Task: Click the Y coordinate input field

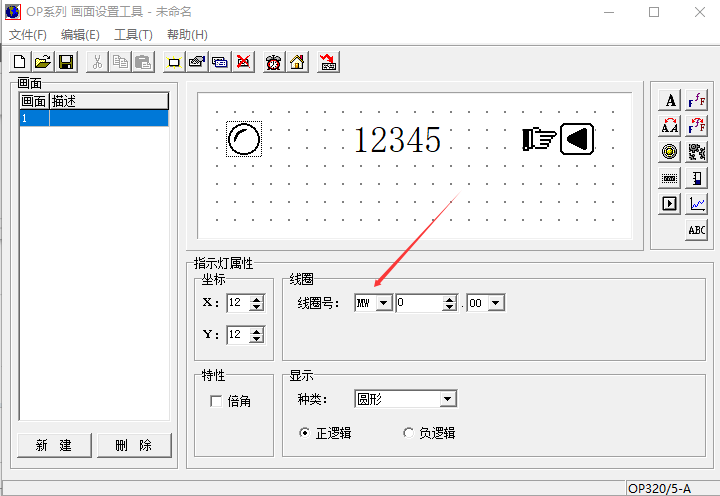Action: tap(239, 335)
